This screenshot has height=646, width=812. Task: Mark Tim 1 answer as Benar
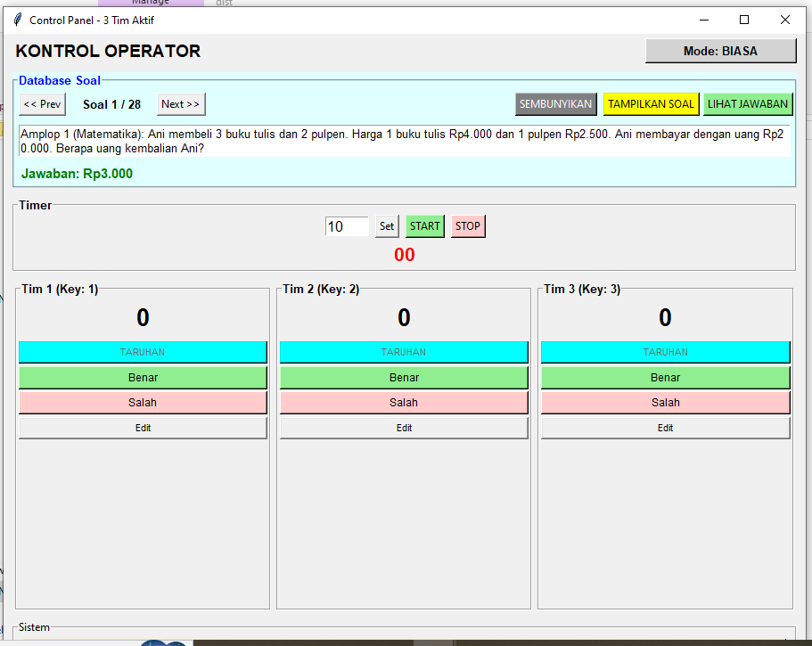(x=143, y=378)
